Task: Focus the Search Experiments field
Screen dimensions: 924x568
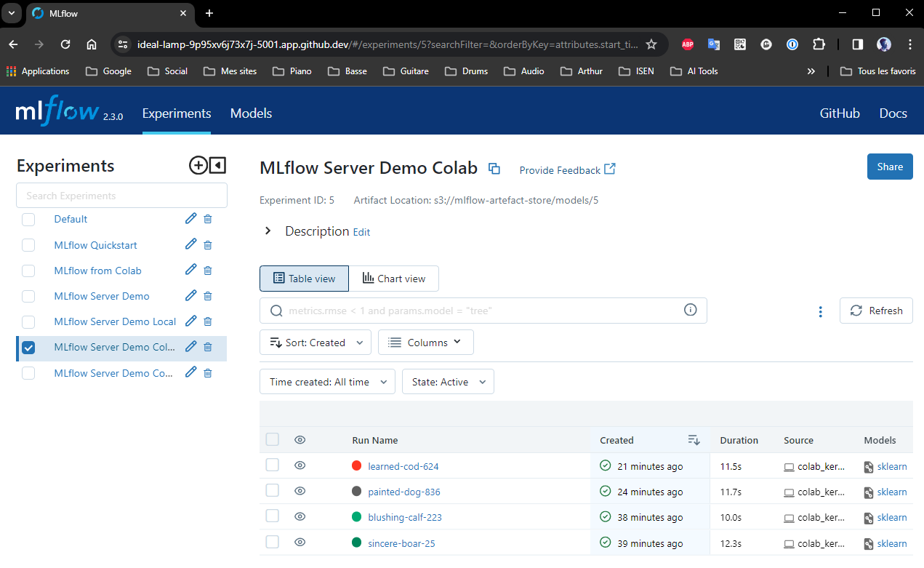Action: click(121, 196)
